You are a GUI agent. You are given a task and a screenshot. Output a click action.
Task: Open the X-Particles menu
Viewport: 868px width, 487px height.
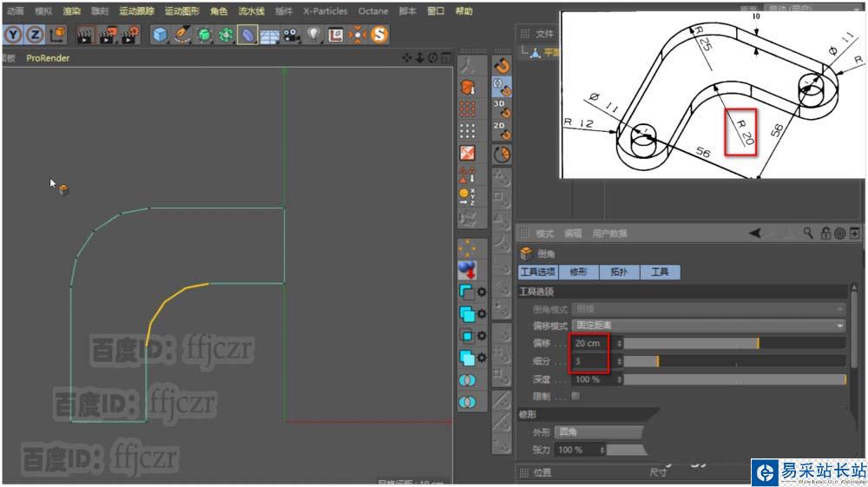coord(325,11)
